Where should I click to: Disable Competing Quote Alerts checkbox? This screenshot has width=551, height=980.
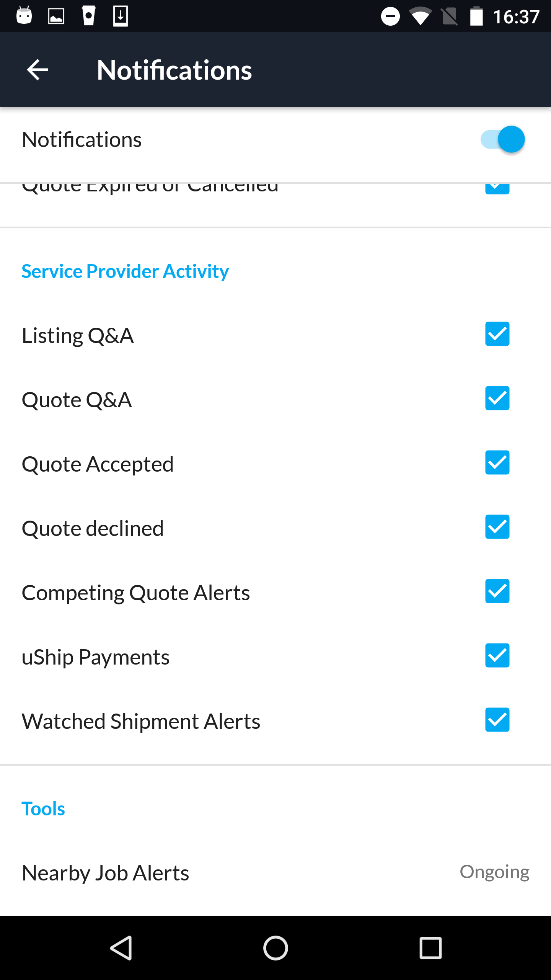pos(497,591)
